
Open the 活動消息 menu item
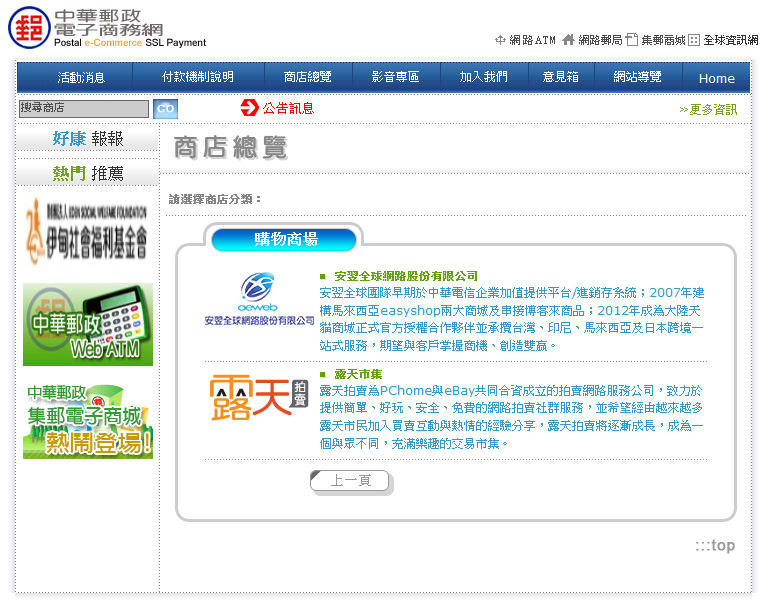81,77
